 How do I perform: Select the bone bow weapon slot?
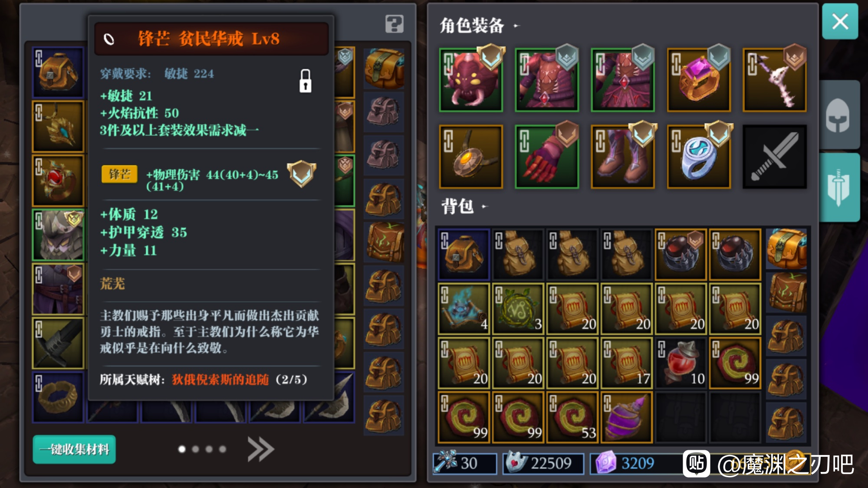tap(775, 80)
